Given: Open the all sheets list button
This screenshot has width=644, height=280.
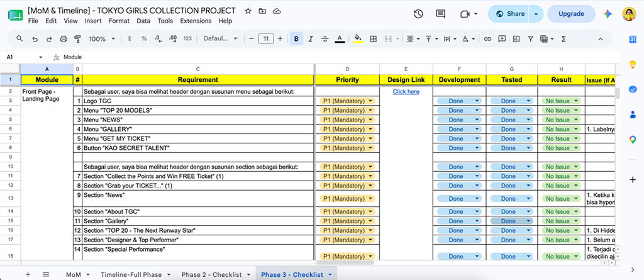Looking at the screenshot, I should 46,274.
